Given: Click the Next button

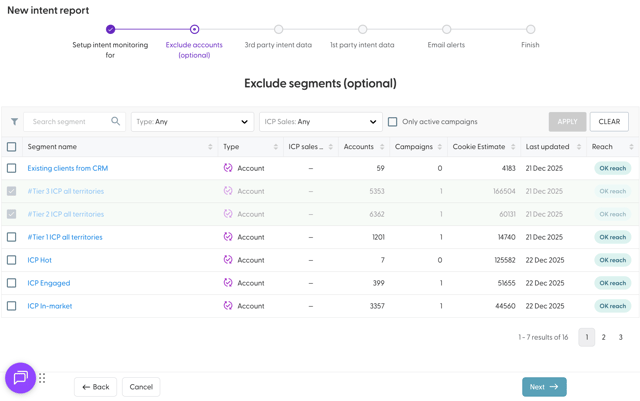Looking at the screenshot, I should pyautogui.click(x=544, y=387).
